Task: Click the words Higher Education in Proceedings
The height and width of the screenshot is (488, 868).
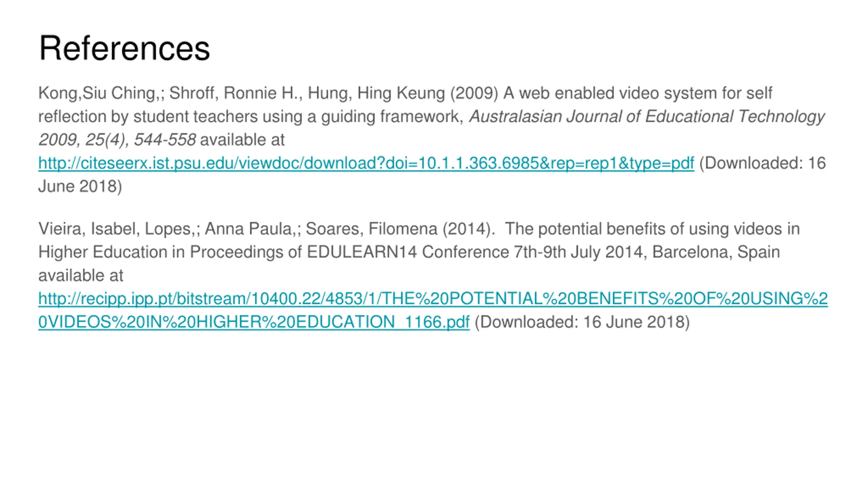Action: (161, 252)
